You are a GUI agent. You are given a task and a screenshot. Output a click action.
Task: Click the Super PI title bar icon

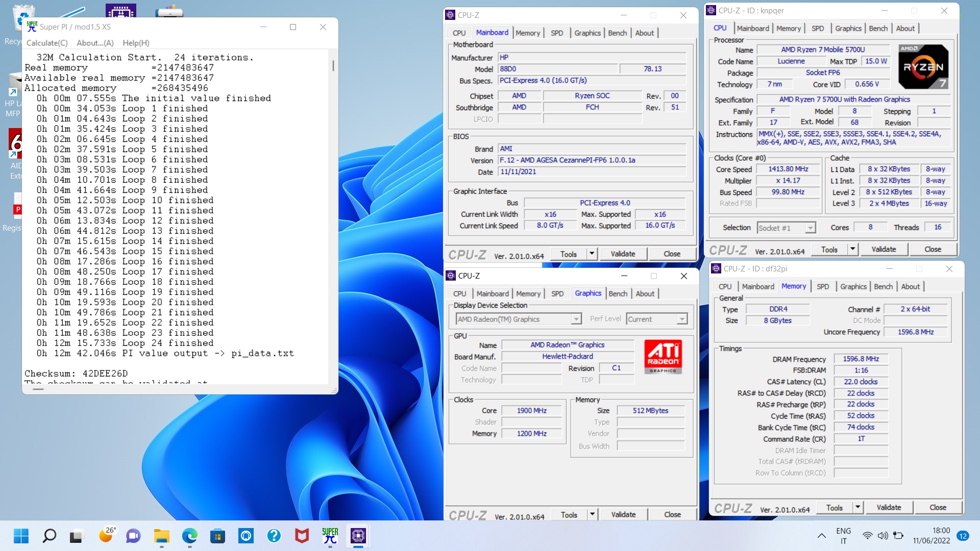point(32,27)
